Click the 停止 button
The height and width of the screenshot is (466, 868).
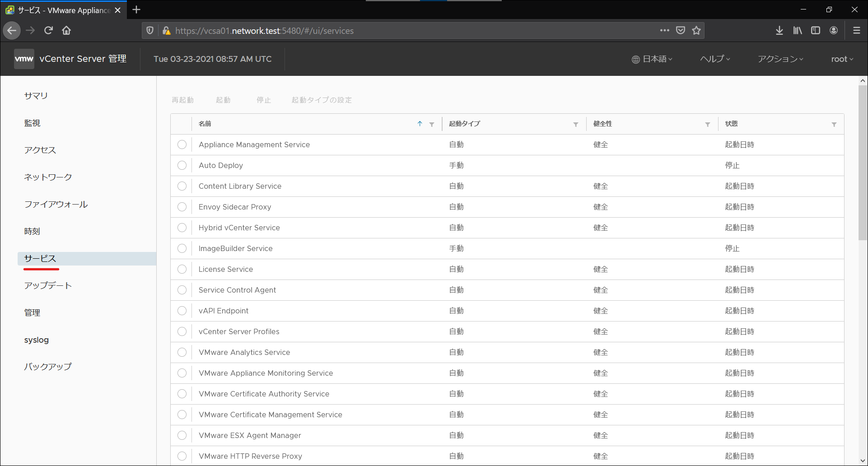tap(264, 100)
